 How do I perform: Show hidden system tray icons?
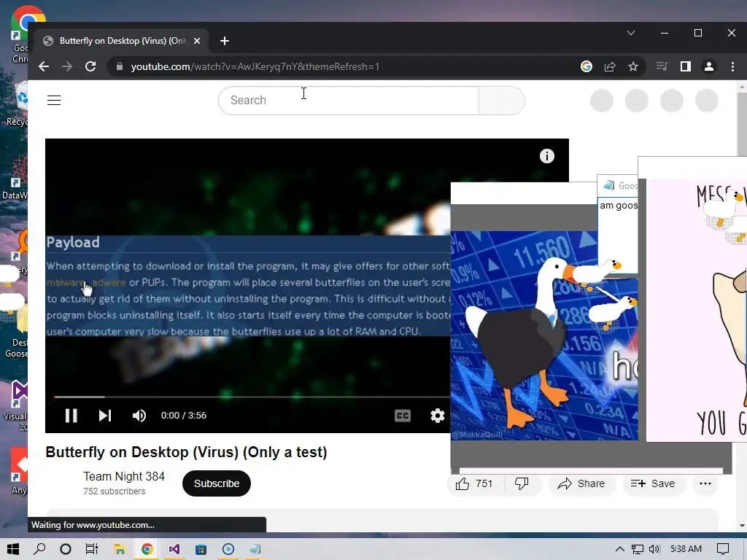click(x=619, y=549)
